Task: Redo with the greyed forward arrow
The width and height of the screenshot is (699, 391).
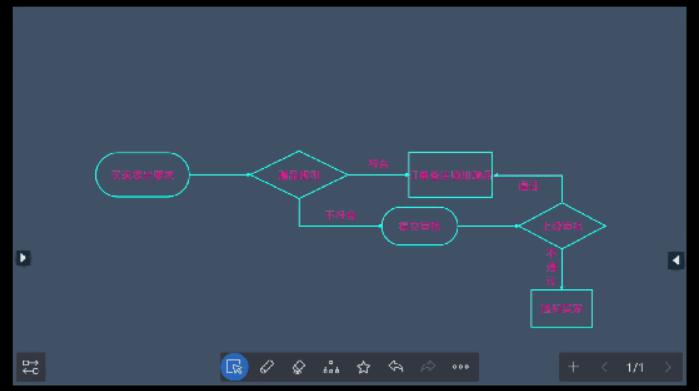Action: pyautogui.click(x=428, y=367)
